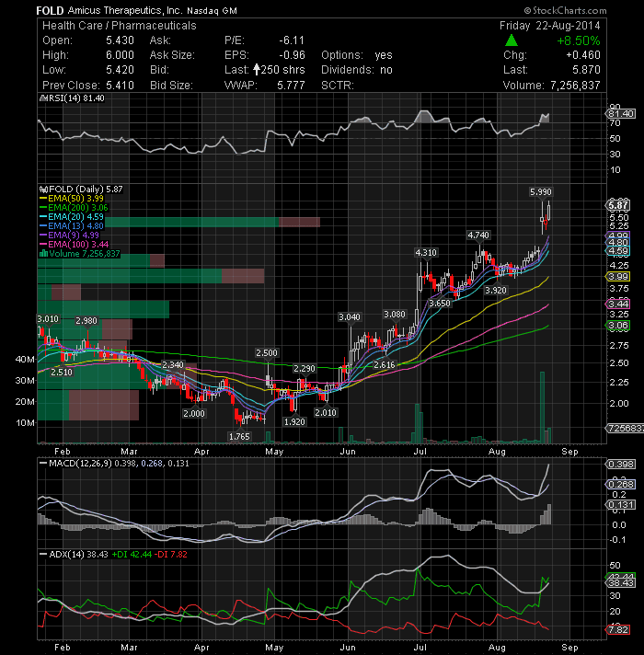The height and width of the screenshot is (655, 644).
Task: Click the 2.510 price annotation
Action: [x=62, y=373]
